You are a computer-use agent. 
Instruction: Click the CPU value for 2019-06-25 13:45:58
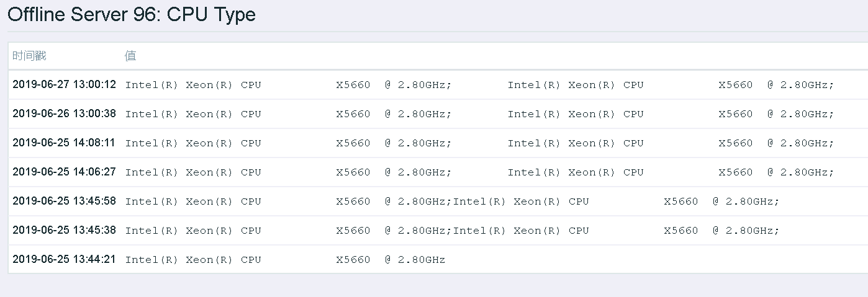click(x=452, y=202)
